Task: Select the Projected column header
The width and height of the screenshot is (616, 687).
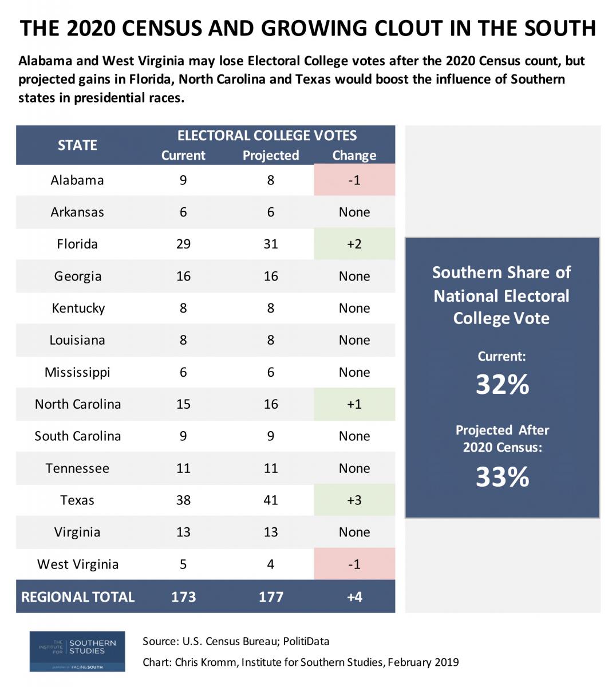Action: click(x=271, y=156)
